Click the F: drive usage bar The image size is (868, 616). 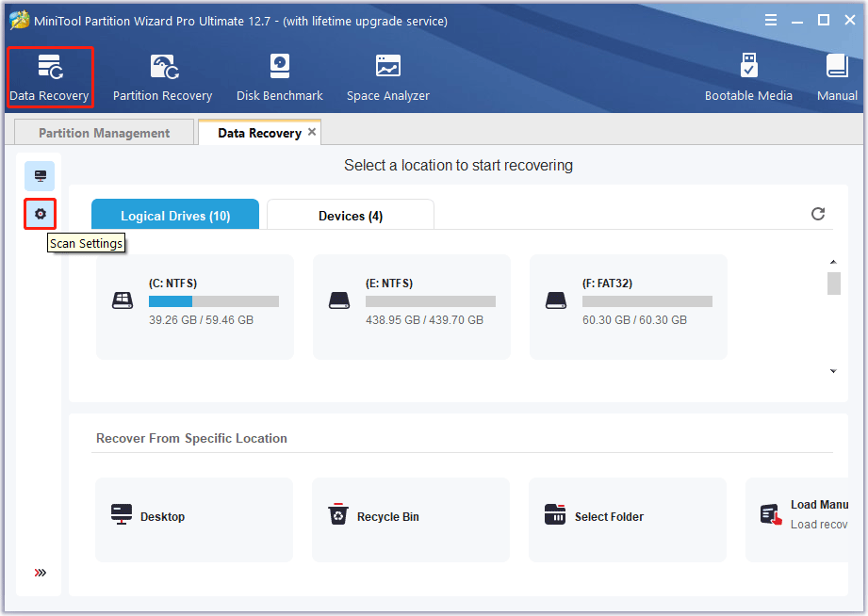point(647,301)
